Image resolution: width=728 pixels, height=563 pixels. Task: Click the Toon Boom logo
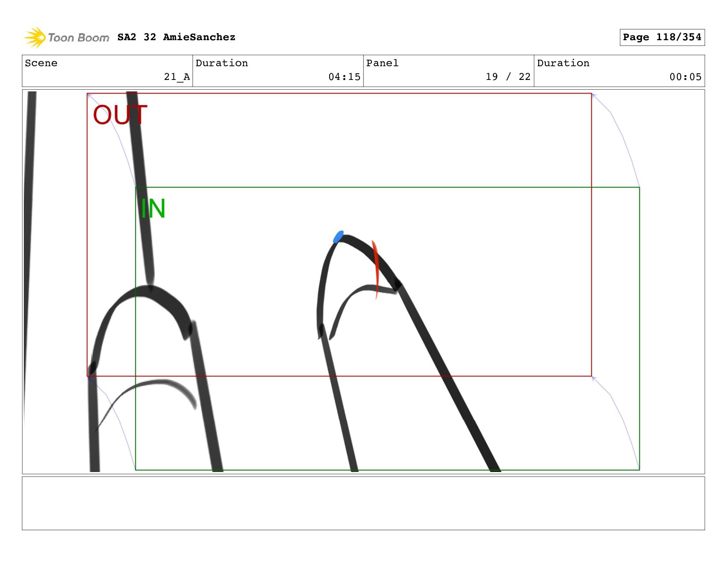click(66, 38)
